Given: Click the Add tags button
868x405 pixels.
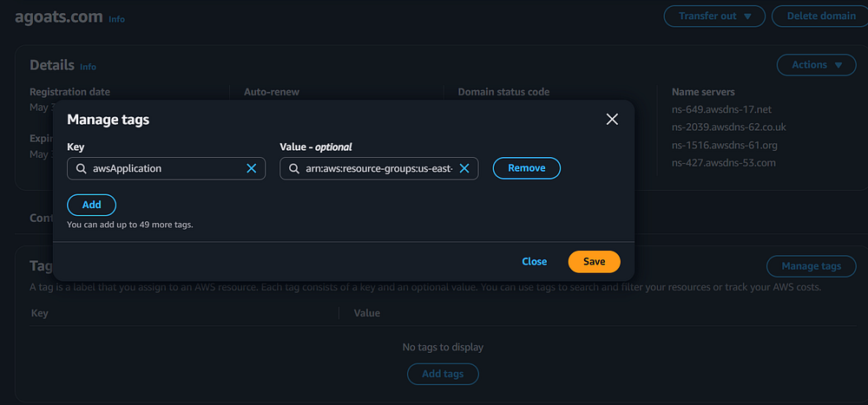Looking at the screenshot, I should pyautogui.click(x=443, y=374).
